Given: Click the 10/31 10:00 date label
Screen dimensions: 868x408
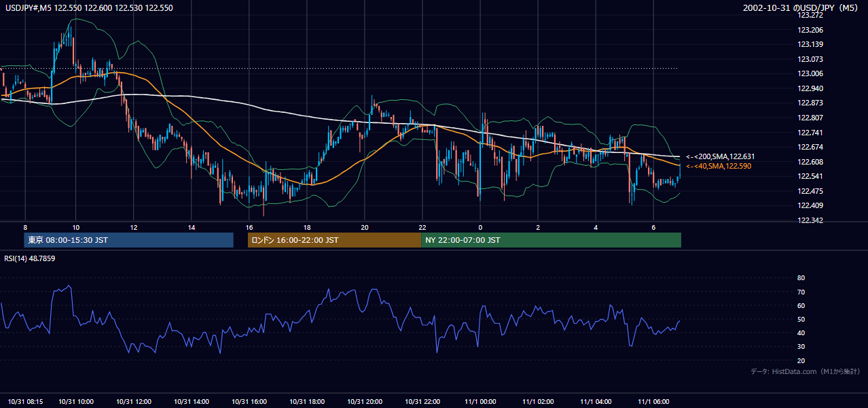Looking at the screenshot, I should tap(76, 401).
